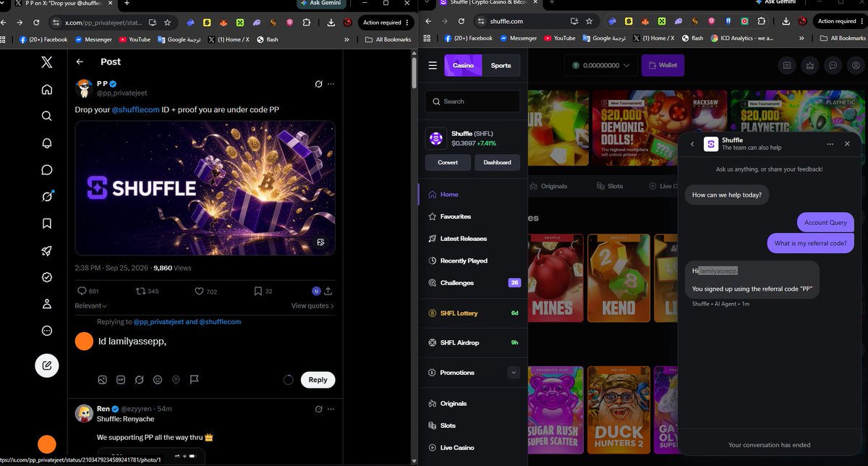Screen dimensions: 868x466
Task: Click the X page vertical scrollbar
Action: pos(414,72)
